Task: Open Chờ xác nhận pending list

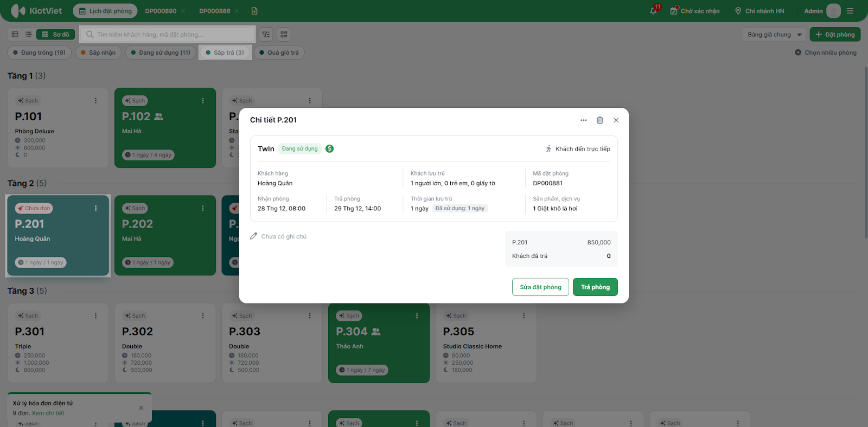Action: 695,11
